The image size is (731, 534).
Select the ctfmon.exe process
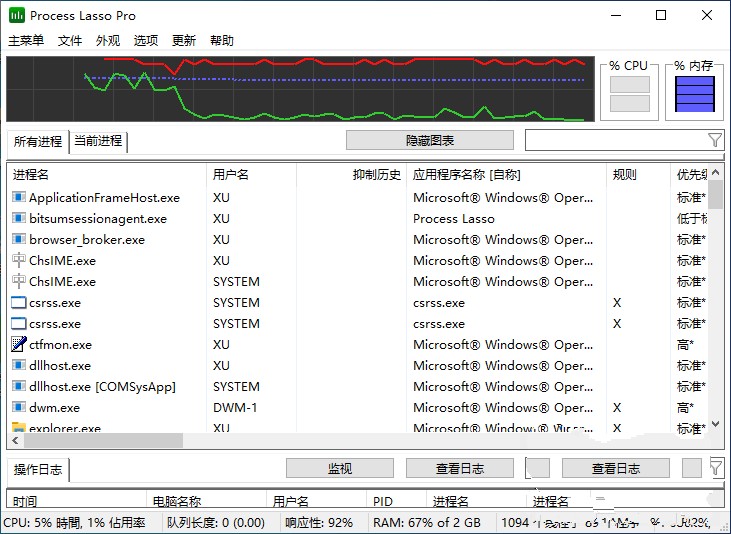pyautogui.click(x=60, y=345)
